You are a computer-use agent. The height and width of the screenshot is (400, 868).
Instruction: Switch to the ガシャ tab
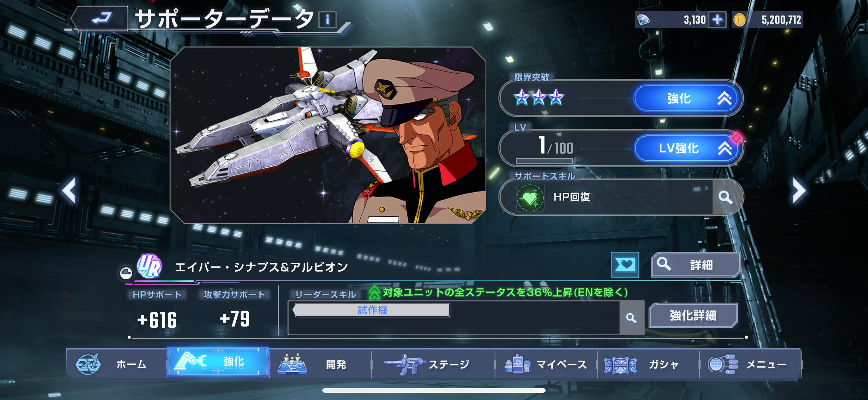(648, 364)
